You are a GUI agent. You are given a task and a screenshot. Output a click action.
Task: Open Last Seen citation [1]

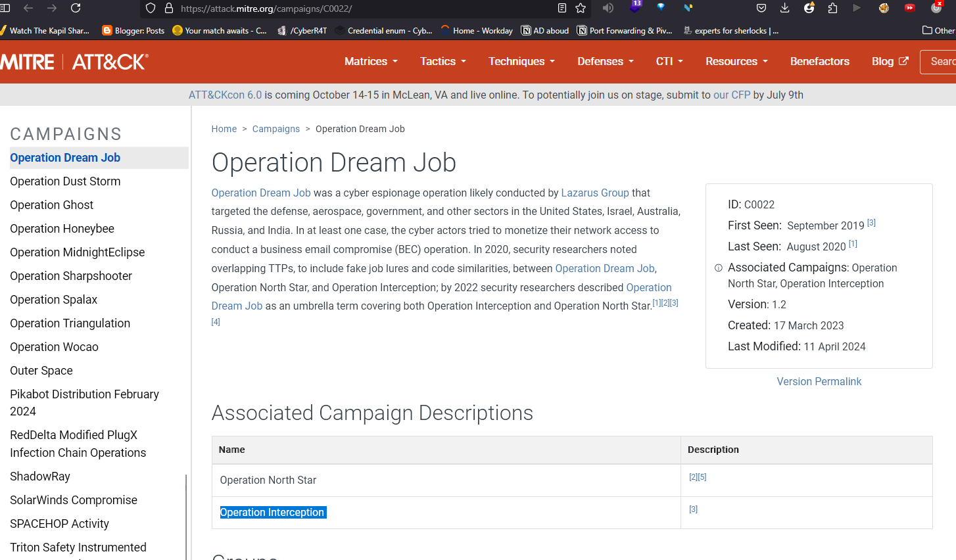853,244
